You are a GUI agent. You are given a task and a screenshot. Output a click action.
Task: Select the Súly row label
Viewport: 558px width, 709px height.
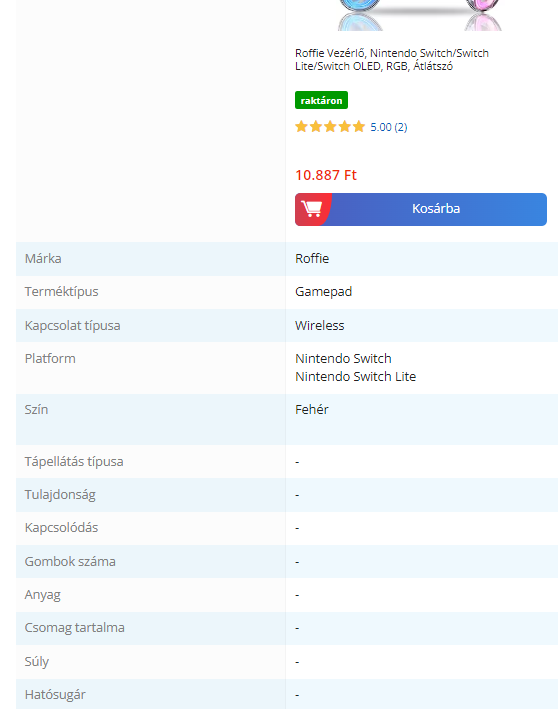[37, 662]
